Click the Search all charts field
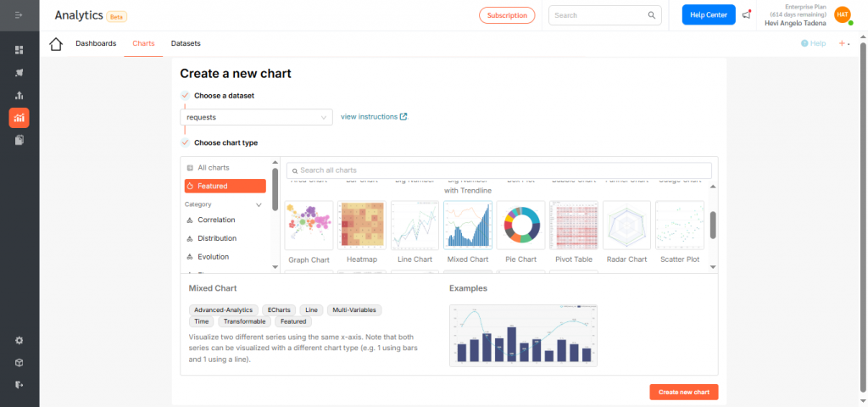The height and width of the screenshot is (407, 868). pyautogui.click(x=499, y=170)
